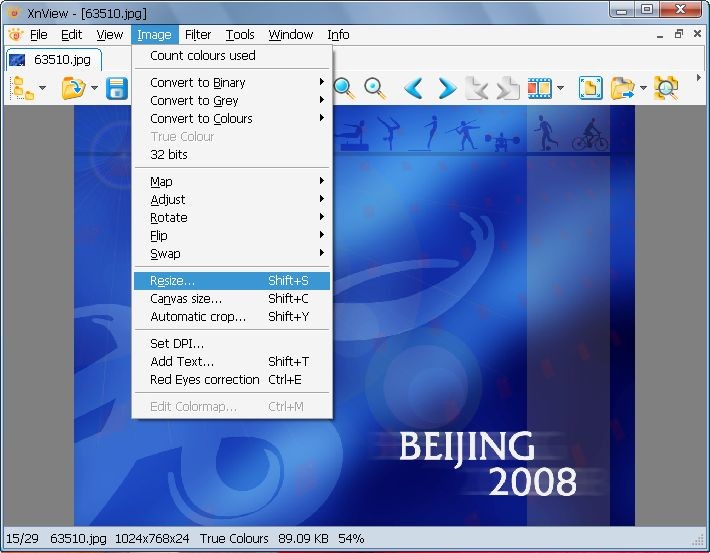Go to next image blue arrow
Screen dimensions: 710x553
(x=446, y=88)
